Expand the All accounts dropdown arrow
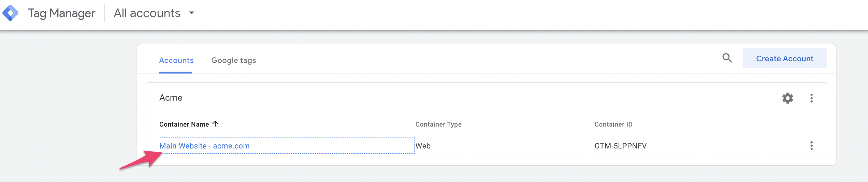 tap(192, 13)
